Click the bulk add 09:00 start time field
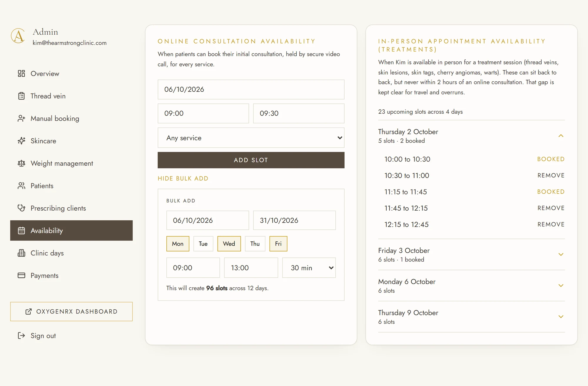 193,268
